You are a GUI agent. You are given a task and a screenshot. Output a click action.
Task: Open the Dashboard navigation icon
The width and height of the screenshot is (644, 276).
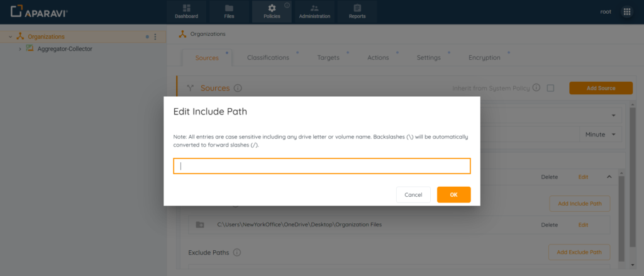(x=186, y=8)
